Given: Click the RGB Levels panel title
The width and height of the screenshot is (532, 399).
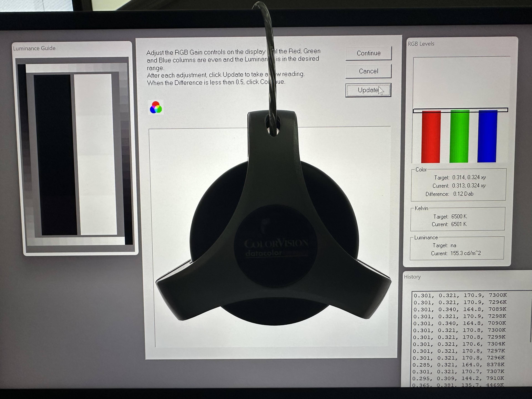Looking at the screenshot, I should (421, 44).
